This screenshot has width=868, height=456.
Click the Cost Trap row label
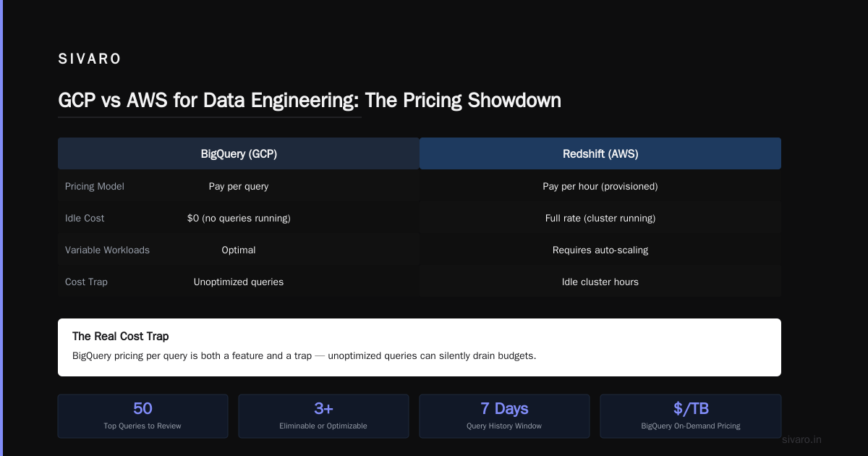tap(86, 282)
